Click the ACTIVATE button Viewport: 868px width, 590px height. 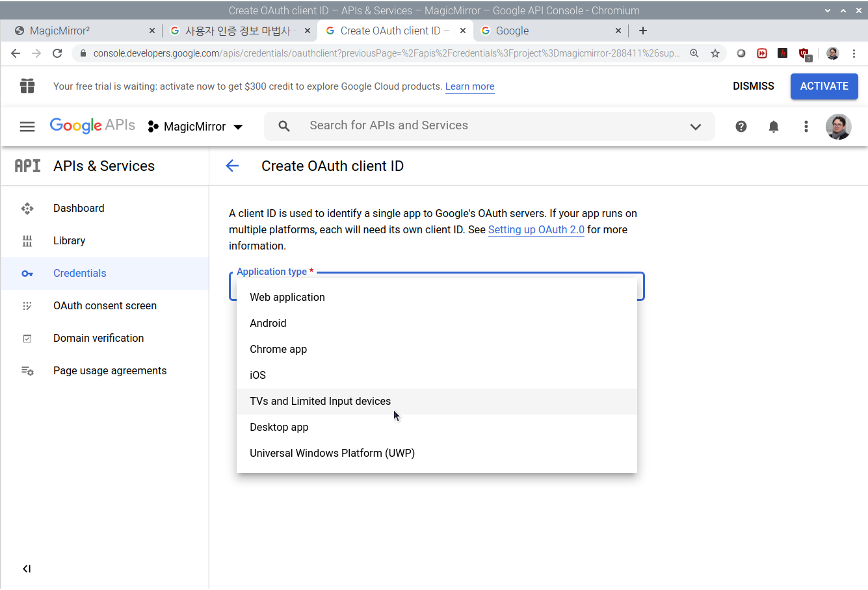[824, 86]
